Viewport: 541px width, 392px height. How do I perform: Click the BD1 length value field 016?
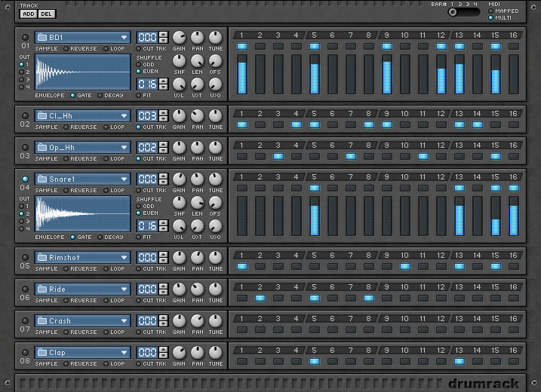click(148, 84)
